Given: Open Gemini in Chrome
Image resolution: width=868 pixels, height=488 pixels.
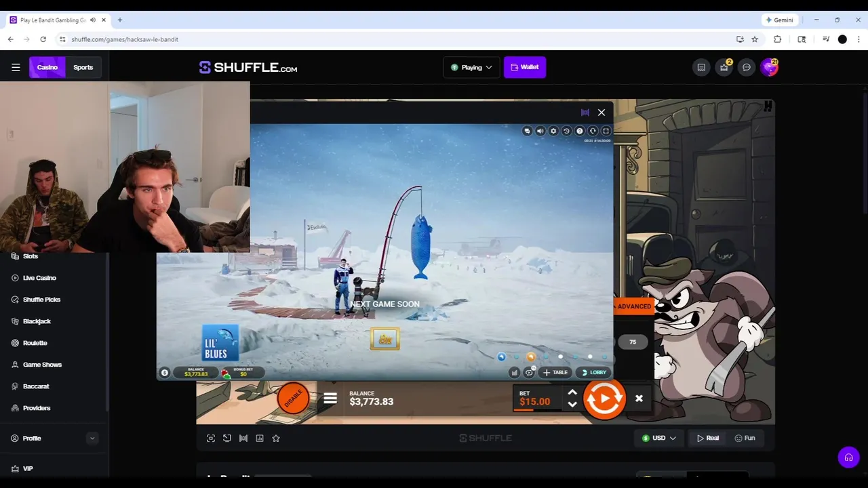Looking at the screenshot, I should (778, 20).
